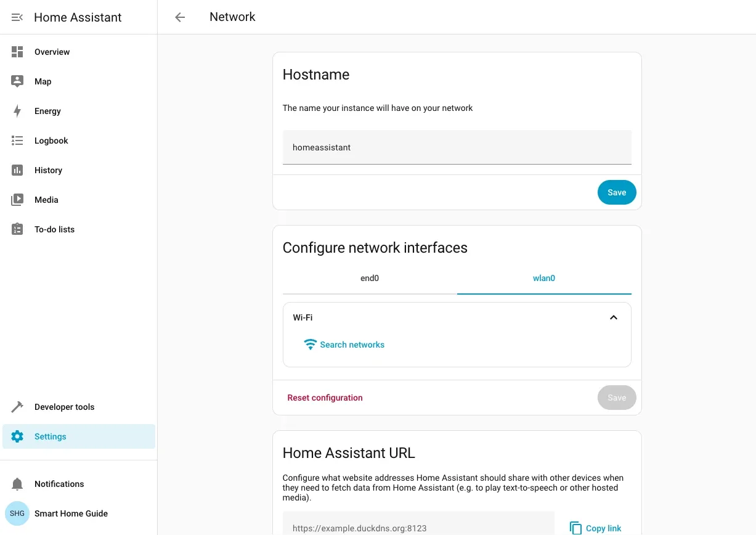
Task: Click the Home Assistant URL heading
Action: pyautogui.click(x=349, y=453)
